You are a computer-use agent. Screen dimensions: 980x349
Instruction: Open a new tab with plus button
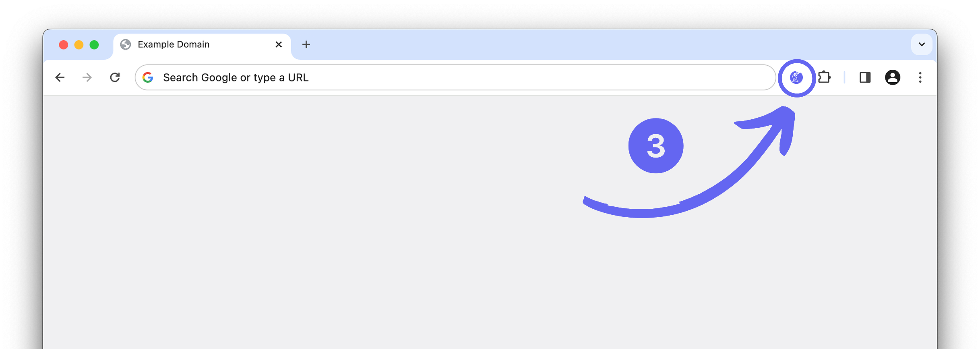(306, 44)
